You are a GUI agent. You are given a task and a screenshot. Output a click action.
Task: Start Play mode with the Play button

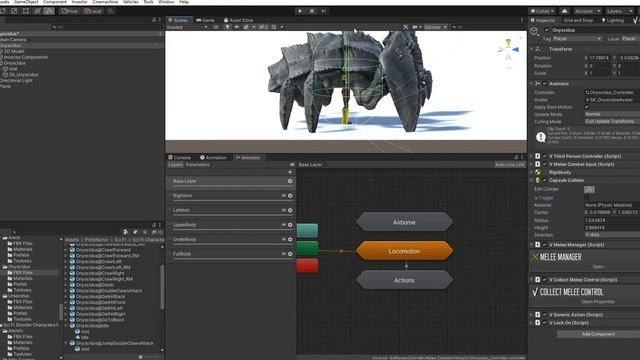[x=300, y=11]
